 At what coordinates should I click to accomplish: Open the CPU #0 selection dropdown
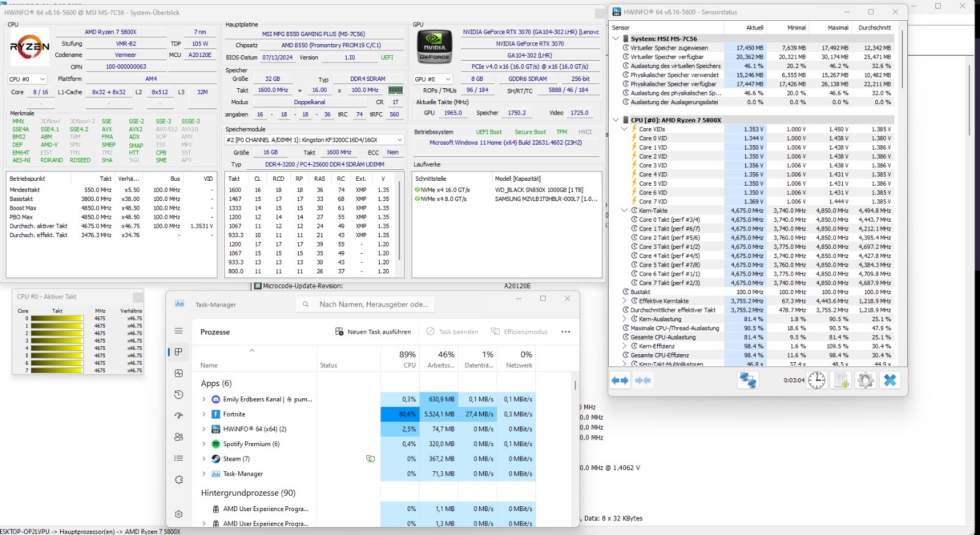tap(27, 79)
